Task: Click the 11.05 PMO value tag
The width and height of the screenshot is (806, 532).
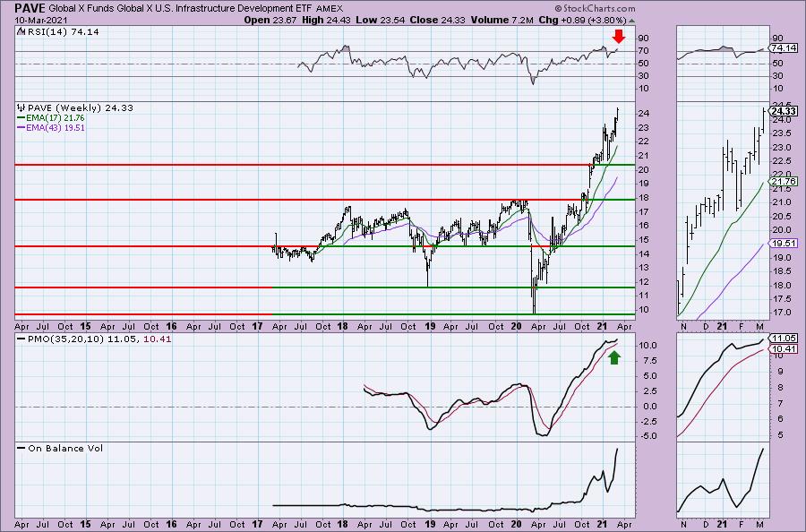Action: coord(784,339)
